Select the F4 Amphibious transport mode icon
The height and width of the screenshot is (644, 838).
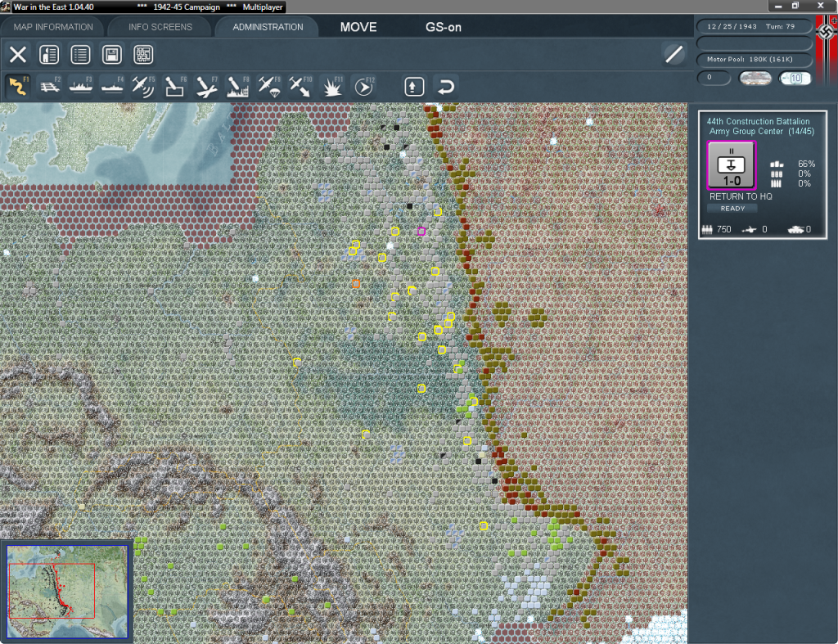(x=112, y=87)
